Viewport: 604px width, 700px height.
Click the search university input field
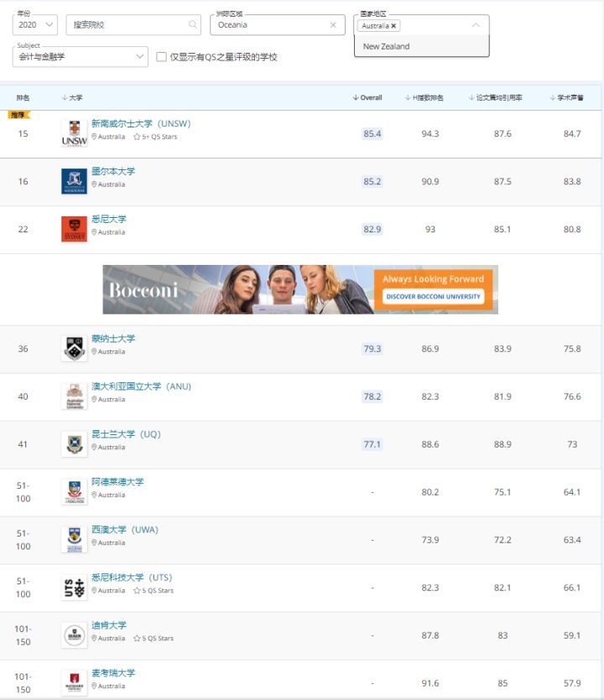click(133, 24)
